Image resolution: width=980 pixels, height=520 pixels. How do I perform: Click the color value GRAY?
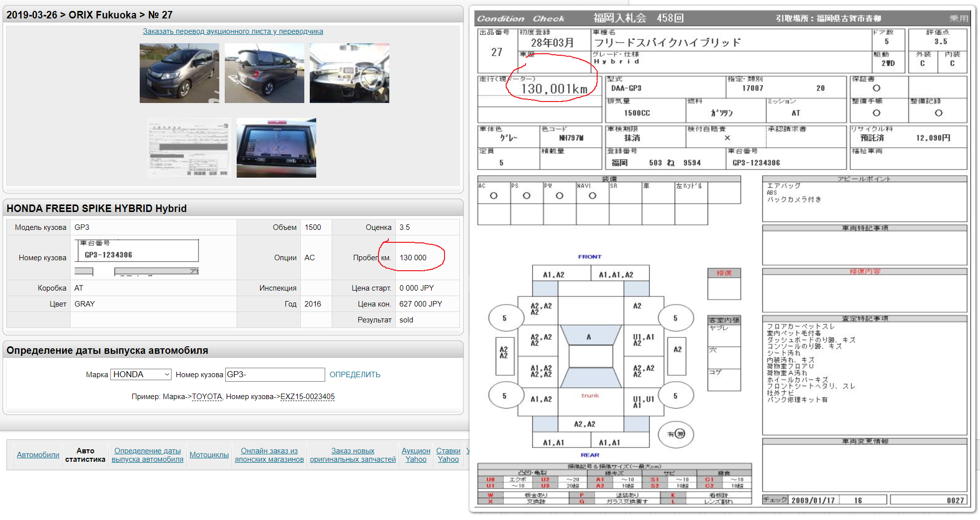85,304
